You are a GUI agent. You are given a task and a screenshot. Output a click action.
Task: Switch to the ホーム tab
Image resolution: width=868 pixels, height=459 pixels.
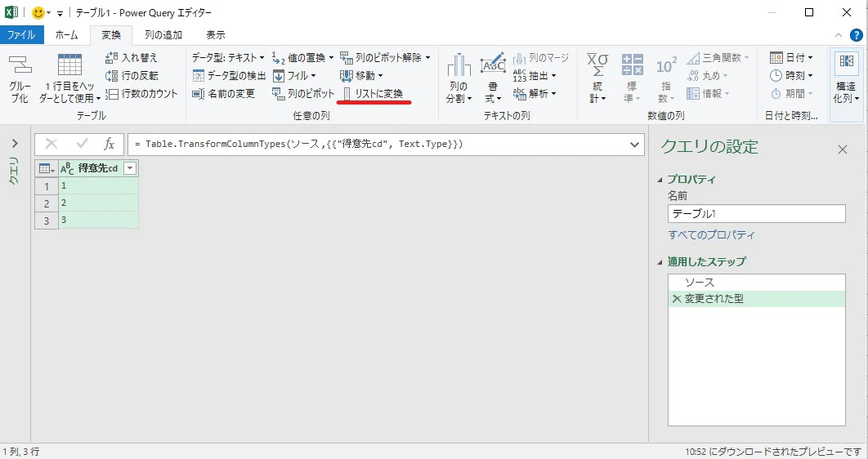[66, 35]
